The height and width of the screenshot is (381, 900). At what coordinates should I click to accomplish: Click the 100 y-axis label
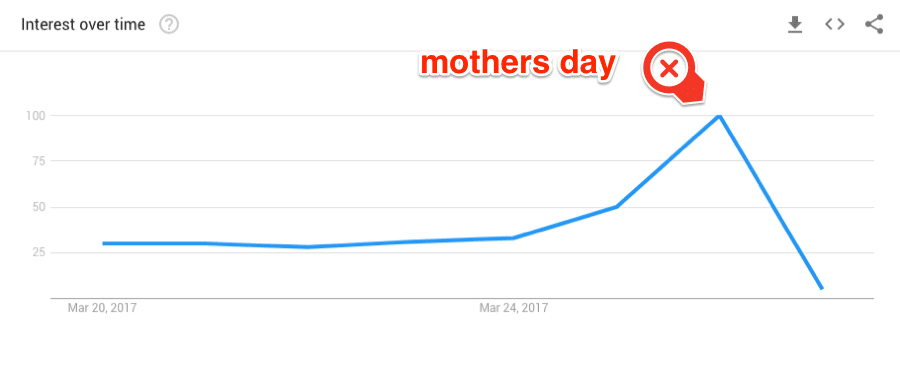coord(34,116)
